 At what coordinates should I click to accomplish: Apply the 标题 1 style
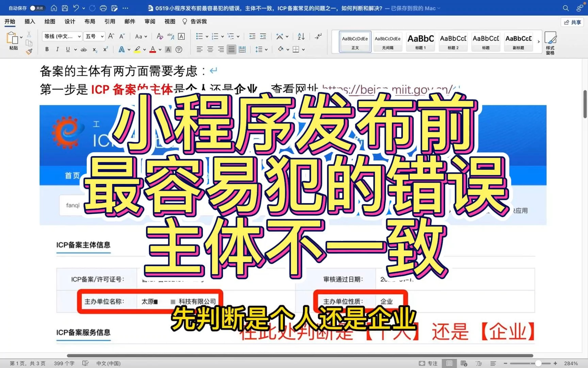point(420,42)
